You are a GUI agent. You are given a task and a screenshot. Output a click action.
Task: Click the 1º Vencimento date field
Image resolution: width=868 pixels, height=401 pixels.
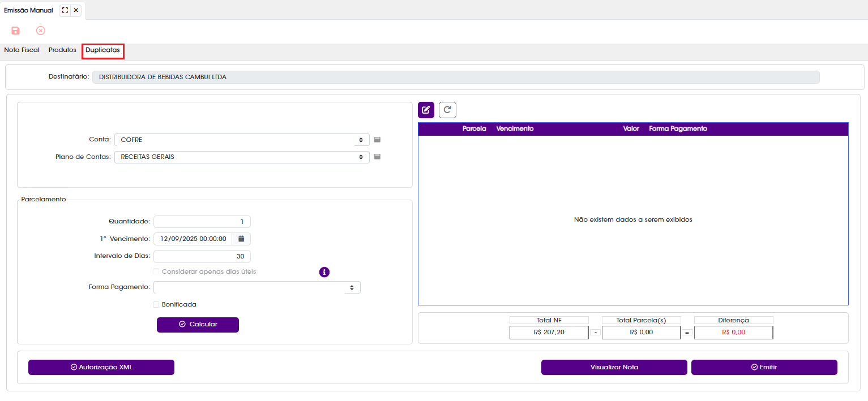pyautogui.click(x=193, y=239)
